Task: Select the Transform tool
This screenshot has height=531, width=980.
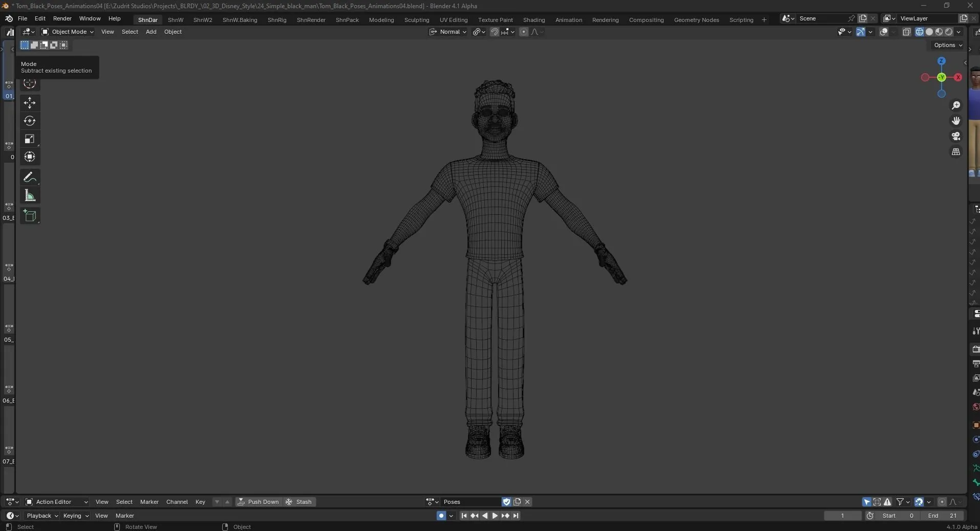Action: (30, 157)
